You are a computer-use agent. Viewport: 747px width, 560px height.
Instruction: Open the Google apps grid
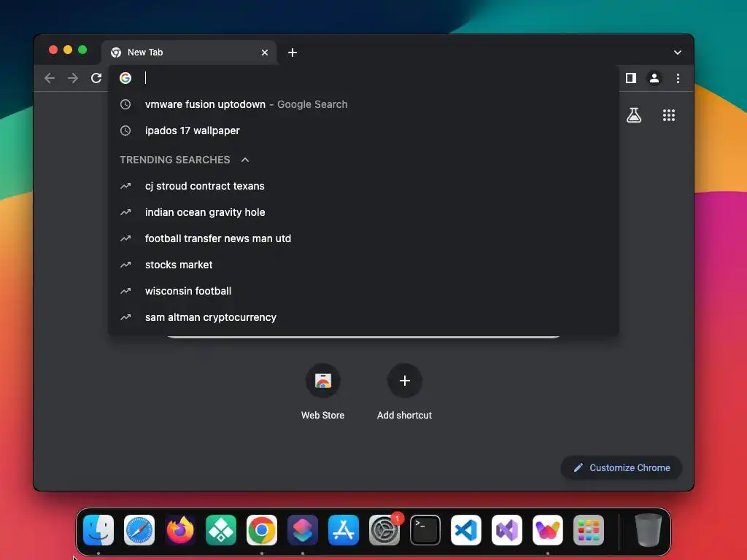(x=669, y=114)
